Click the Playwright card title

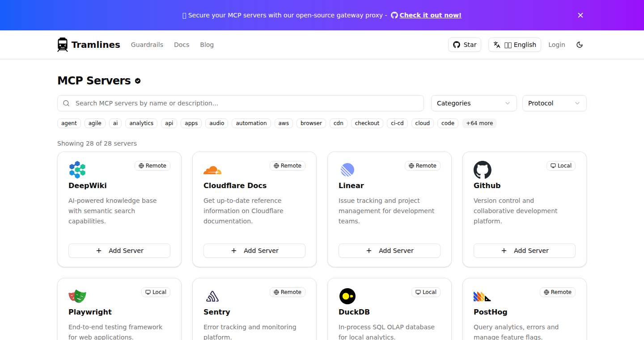90,312
